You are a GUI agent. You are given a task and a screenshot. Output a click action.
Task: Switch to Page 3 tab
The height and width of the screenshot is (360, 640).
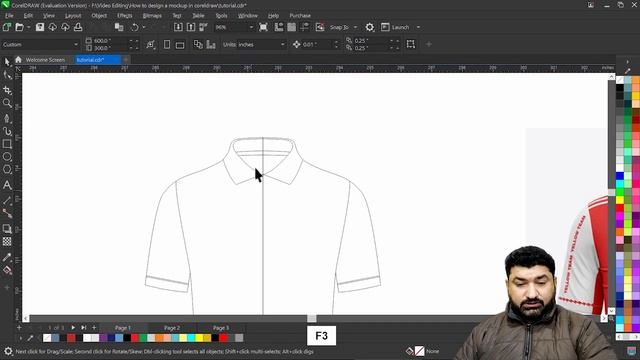[x=221, y=328]
